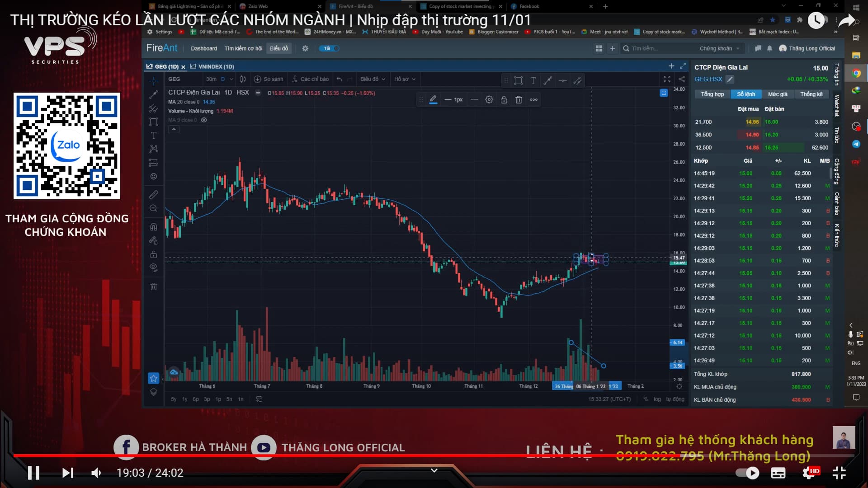Open the Mức giá tab

pos(778,94)
